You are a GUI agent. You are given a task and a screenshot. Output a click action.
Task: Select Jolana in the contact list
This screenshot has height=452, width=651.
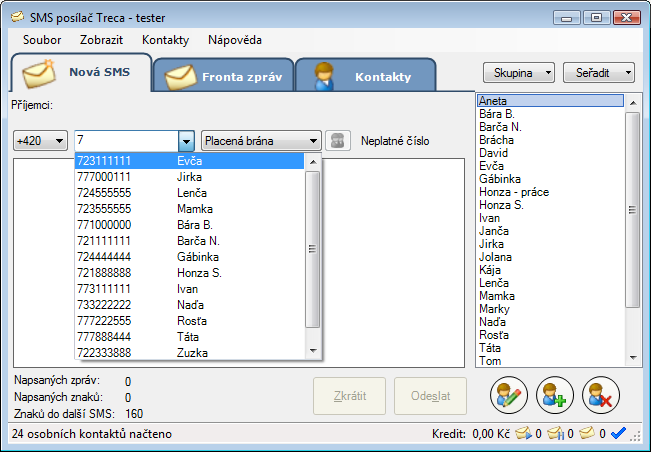point(551,257)
